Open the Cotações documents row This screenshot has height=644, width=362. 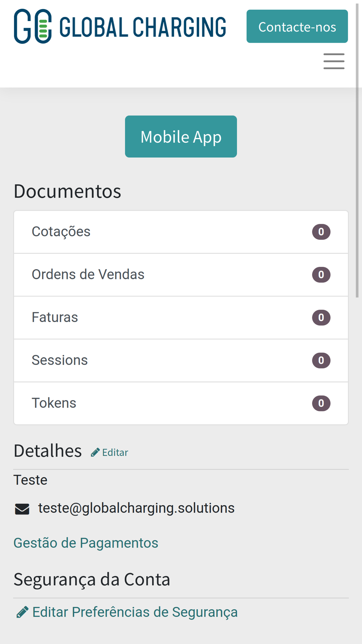[x=181, y=232]
